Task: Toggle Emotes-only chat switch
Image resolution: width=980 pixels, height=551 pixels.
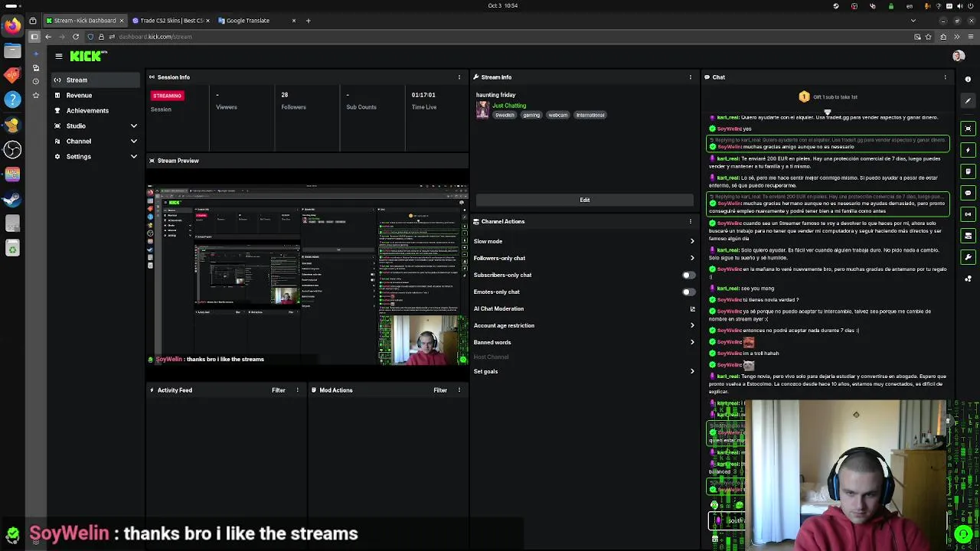Action: tap(688, 292)
